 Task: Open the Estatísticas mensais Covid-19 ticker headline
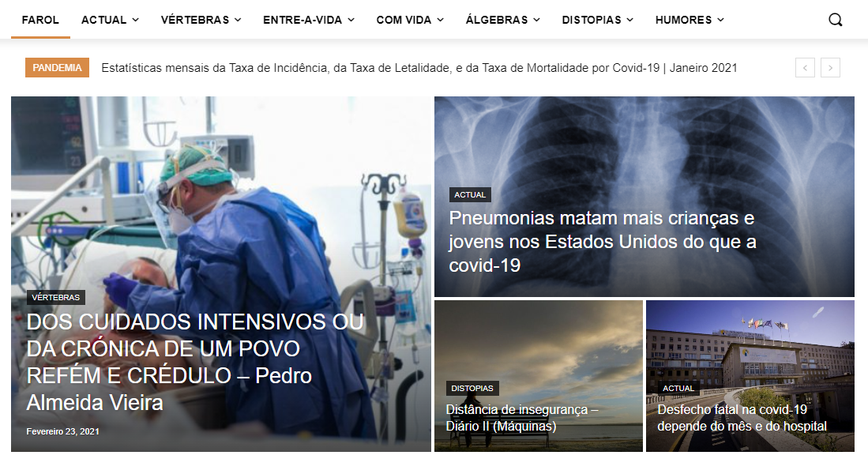(419, 68)
